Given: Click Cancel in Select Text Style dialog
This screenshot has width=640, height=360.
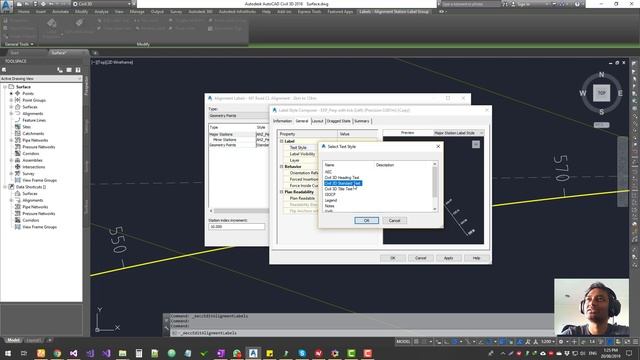Looking at the screenshot, I should tap(394, 220).
